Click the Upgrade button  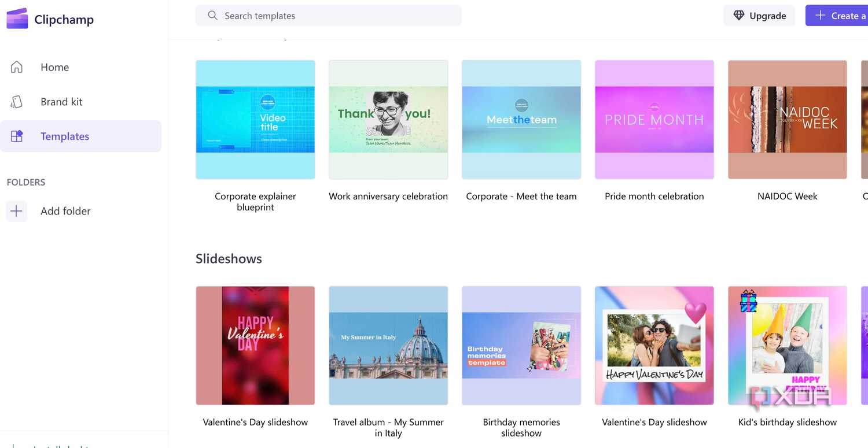pos(759,16)
